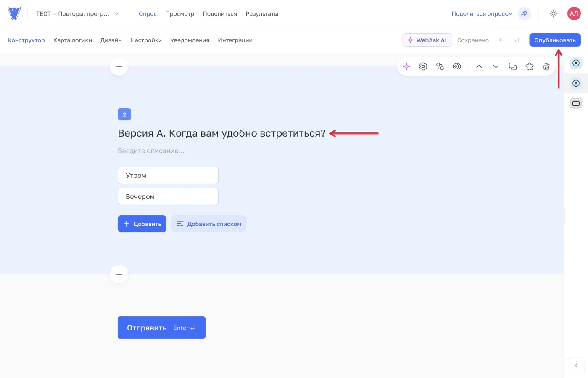Collapse the right sidebar chevron

[576, 365]
